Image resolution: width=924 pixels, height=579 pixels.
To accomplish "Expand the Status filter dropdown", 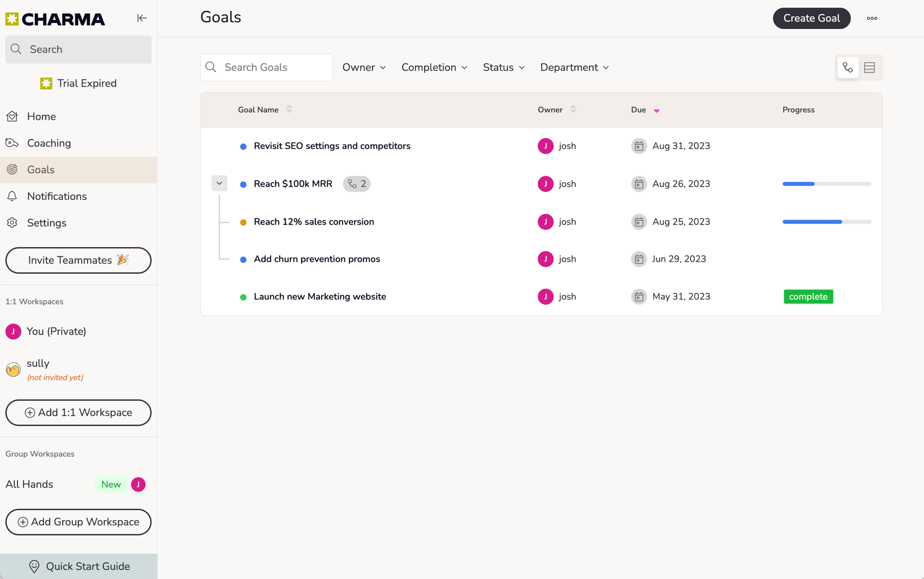I will [x=504, y=68].
